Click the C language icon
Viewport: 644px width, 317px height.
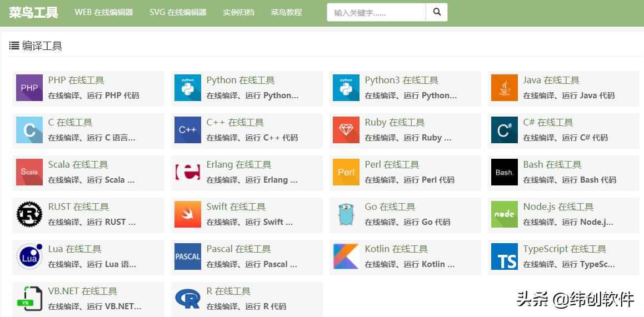pos(29,130)
